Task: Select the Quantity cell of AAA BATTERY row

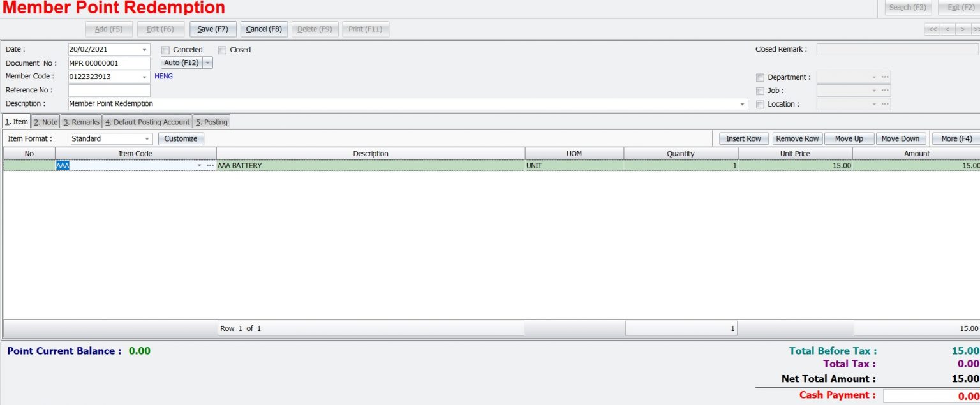Action: 681,166
